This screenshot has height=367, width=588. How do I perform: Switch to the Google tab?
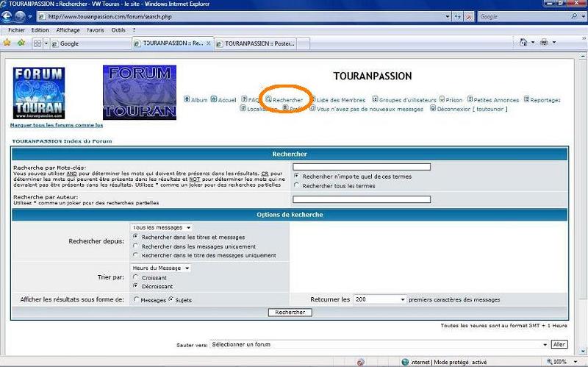(90, 43)
